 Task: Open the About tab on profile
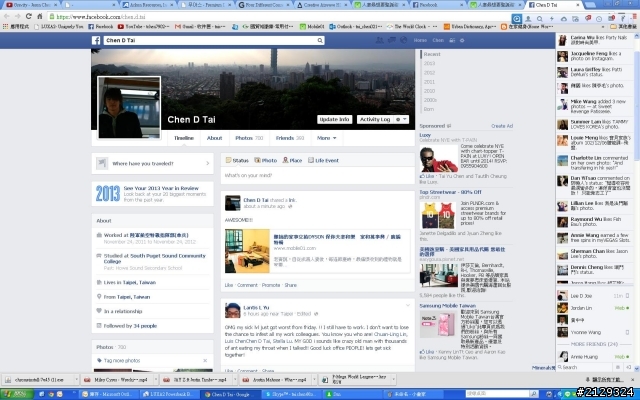(214, 138)
